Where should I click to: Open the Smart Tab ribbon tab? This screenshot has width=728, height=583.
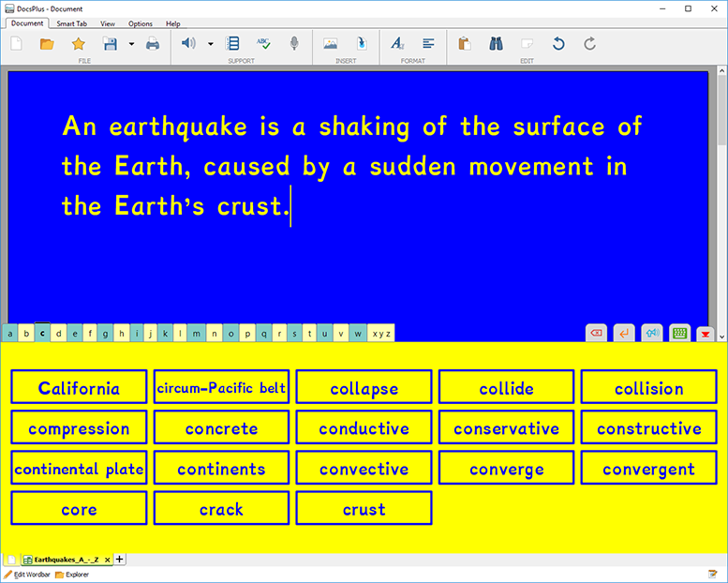(x=71, y=23)
